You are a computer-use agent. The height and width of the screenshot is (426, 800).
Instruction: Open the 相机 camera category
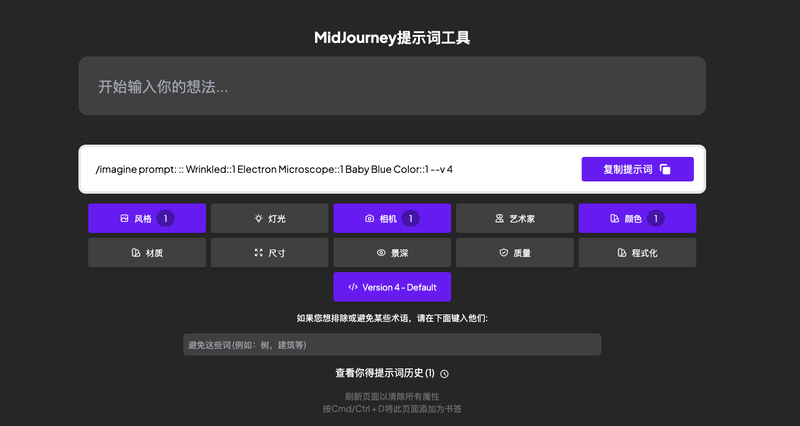(392, 218)
